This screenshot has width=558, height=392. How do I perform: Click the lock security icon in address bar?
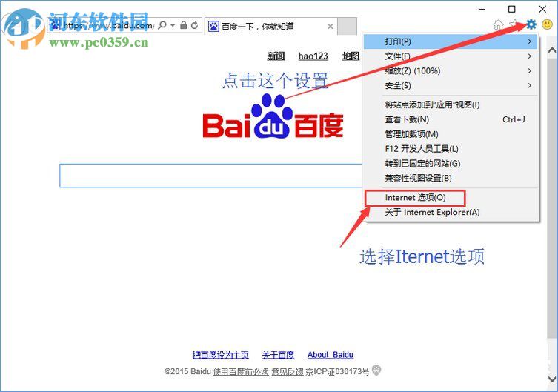[x=183, y=25]
